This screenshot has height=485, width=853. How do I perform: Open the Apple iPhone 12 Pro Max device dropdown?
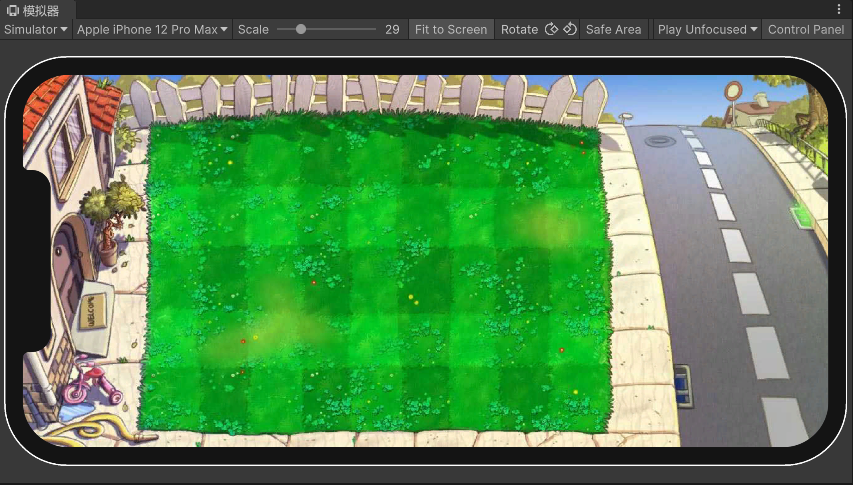click(152, 29)
